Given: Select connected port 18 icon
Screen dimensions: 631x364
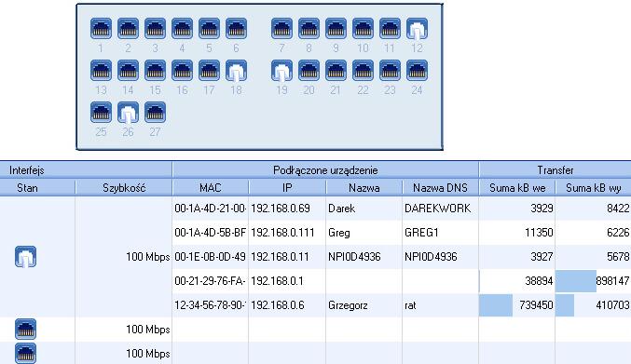Looking at the screenshot, I should (236, 71).
